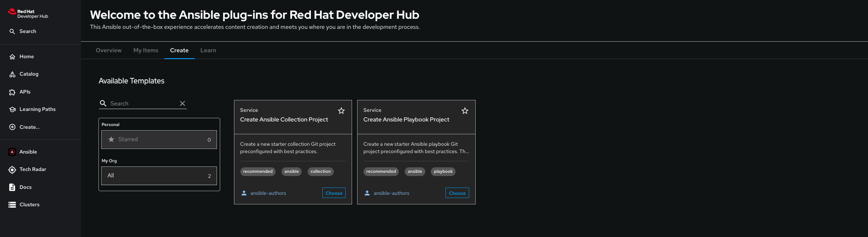Switch to the My Items tab
This screenshot has width=868, height=237.
tap(146, 50)
